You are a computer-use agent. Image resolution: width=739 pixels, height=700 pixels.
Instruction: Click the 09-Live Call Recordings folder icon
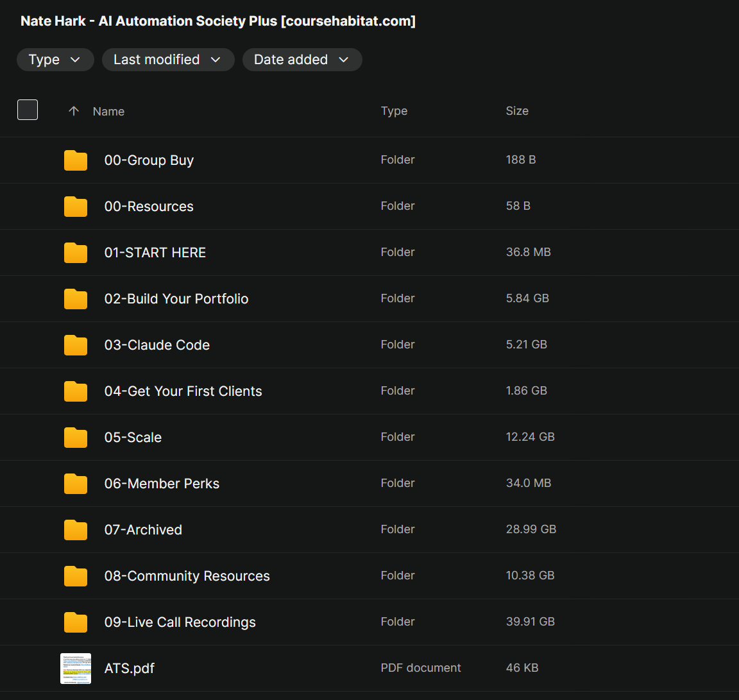click(76, 622)
